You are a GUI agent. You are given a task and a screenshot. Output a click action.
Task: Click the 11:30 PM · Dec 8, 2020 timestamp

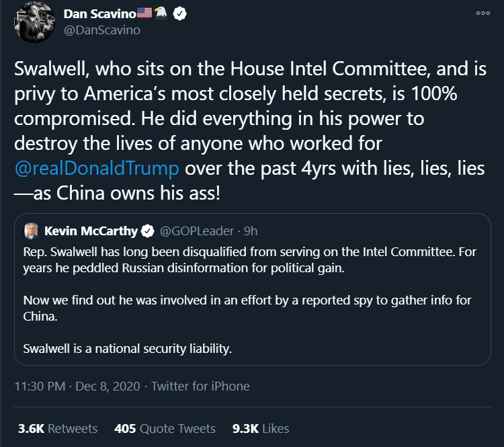click(77, 386)
